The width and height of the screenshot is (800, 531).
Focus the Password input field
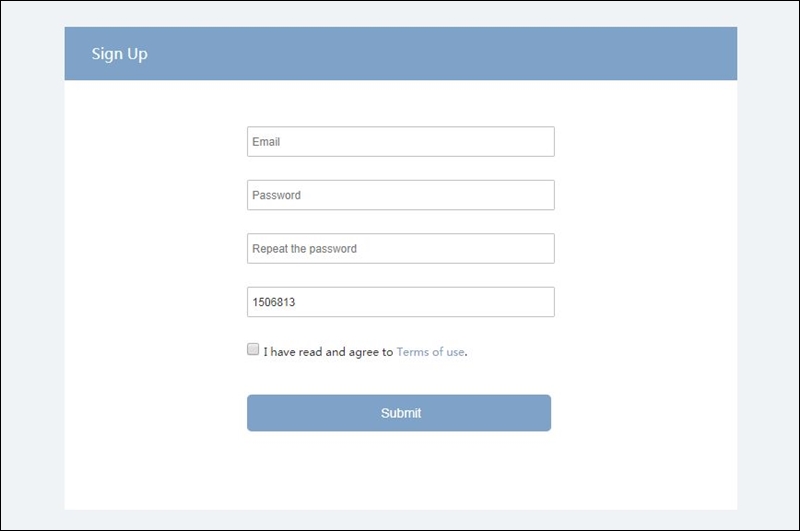coord(401,195)
